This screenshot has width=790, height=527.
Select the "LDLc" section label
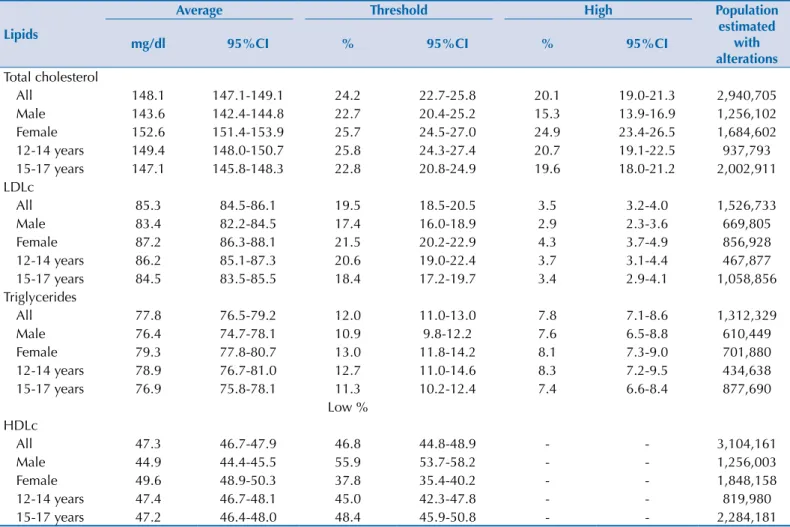[19, 187]
